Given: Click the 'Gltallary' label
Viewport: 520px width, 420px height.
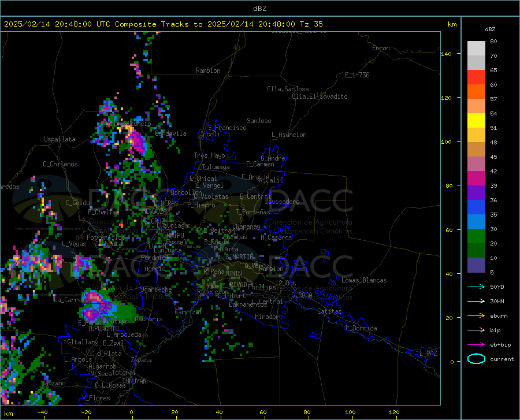Looking at the screenshot, I should click(83, 342).
